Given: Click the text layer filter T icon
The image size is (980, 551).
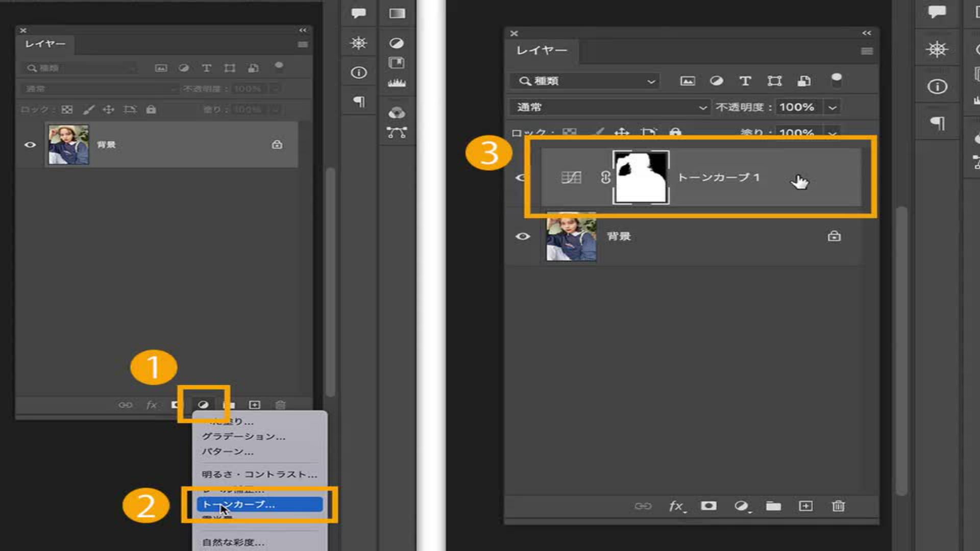Looking at the screenshot, I should (745, 81).
